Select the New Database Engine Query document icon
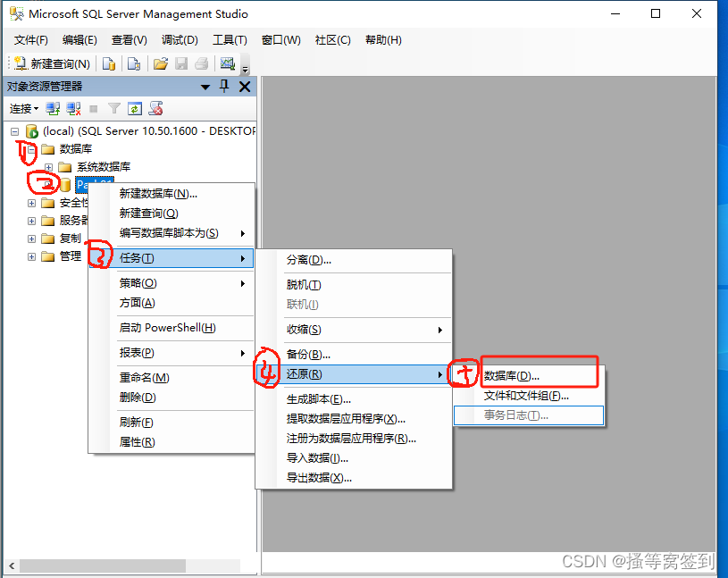 pyautogui.click(x=109, y=63)
